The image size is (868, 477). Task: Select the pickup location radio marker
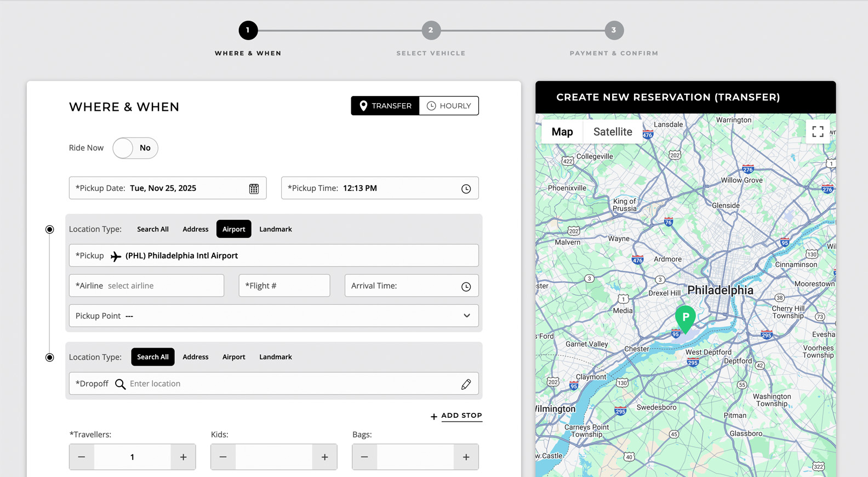pos(50,229)
